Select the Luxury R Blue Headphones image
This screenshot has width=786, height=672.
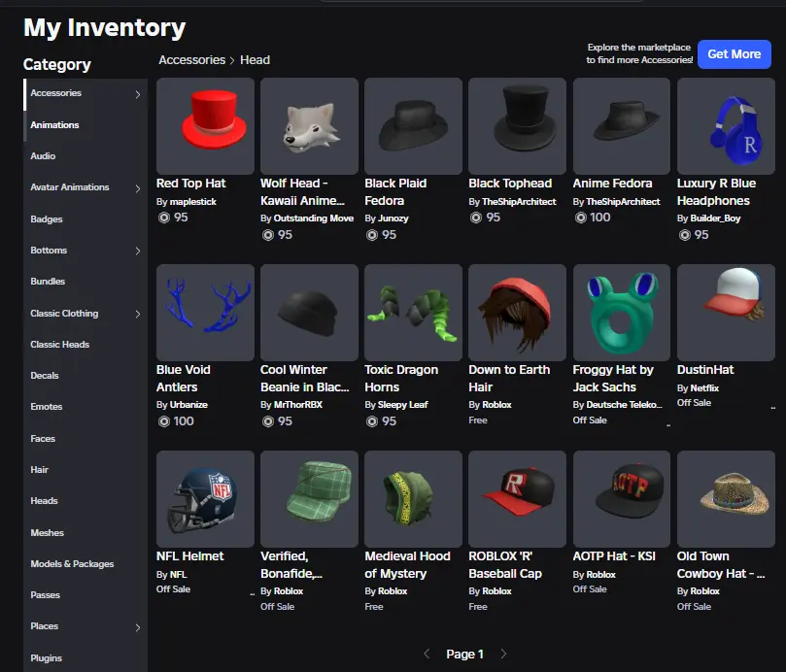click(726, 126)
